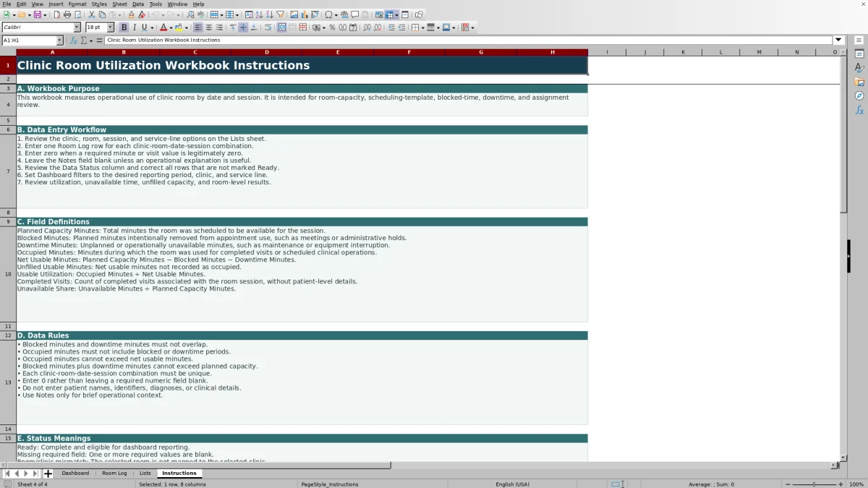Click scroll to first sheet arrow
868x488 pixels.
tap(7, 474)
